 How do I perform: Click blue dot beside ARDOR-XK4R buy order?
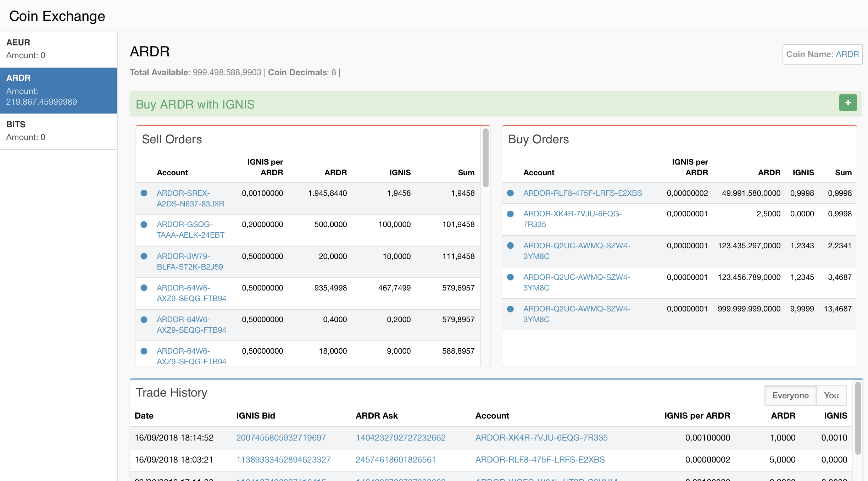tap(510, 214)
